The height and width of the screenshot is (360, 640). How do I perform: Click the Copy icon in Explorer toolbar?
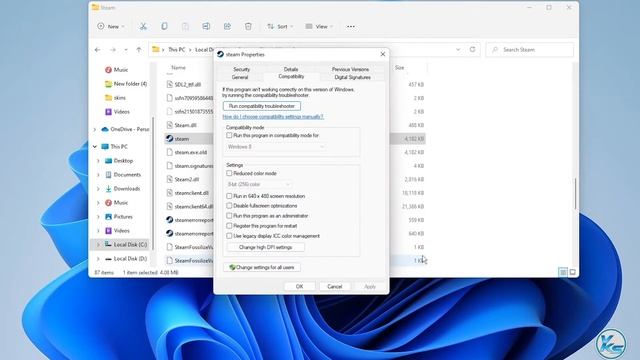(x=164, y=27)
